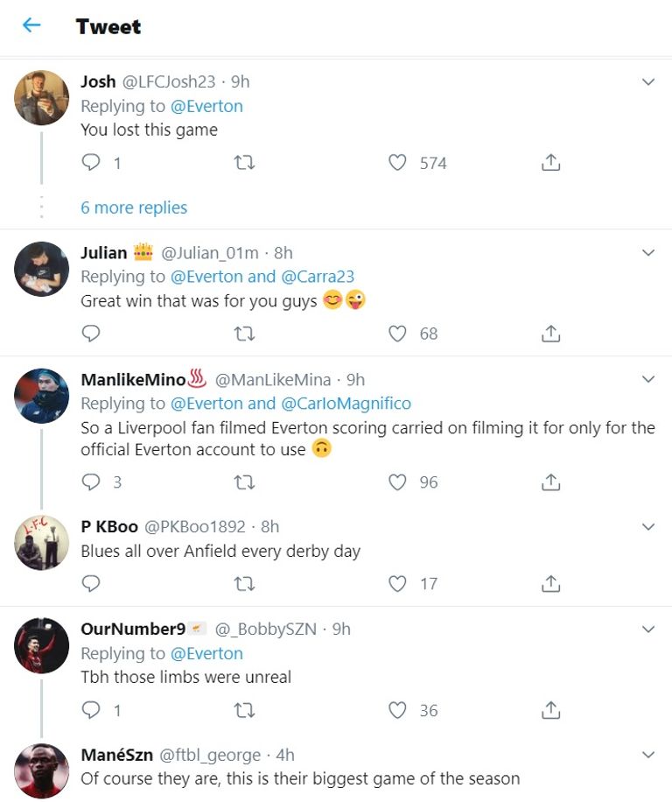Open the options chevron on Josh's tweet
The height and width of the screenshot is (802, 672).
[648, 81]
